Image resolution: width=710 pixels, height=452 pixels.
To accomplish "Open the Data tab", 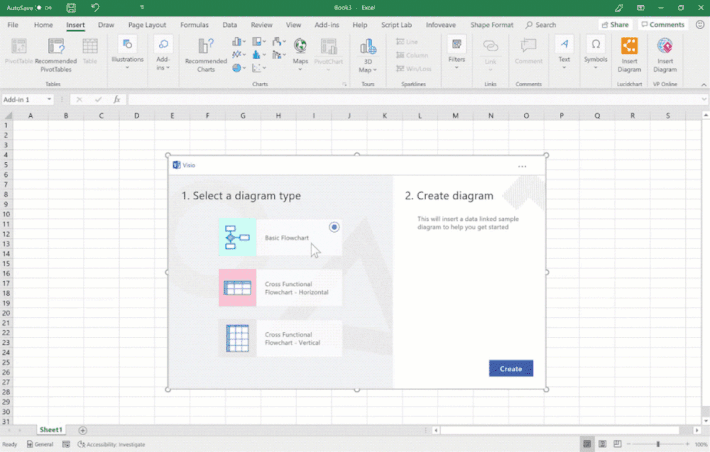I will [x=230, y=25].
